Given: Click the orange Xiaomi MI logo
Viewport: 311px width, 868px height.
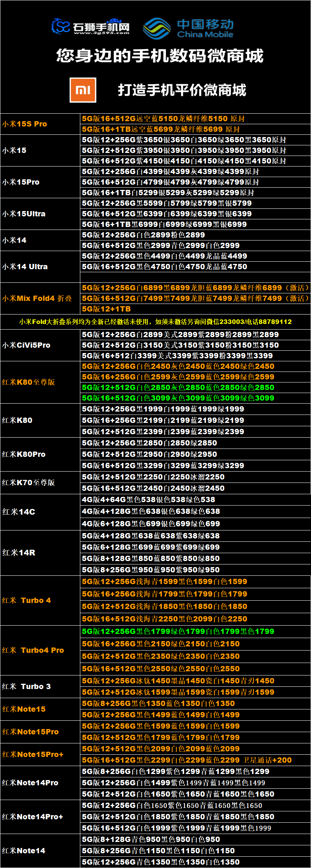Looking at the screenshot, I should click(83, 90).
